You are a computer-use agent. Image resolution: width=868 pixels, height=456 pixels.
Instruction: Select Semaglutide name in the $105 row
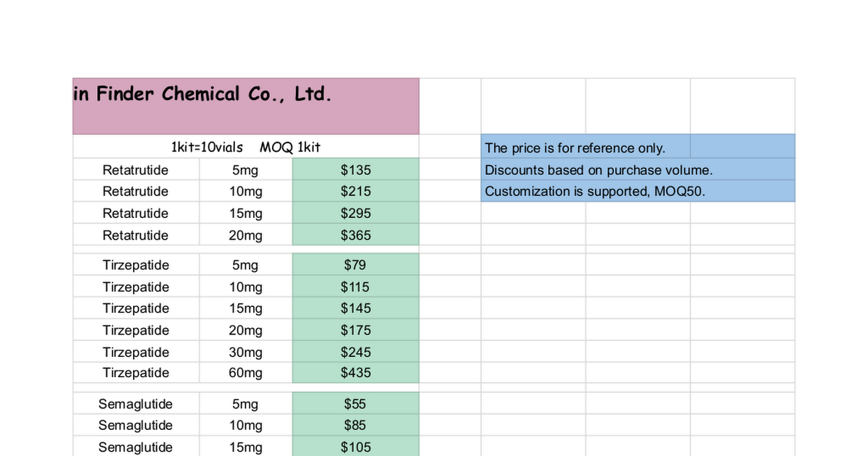tap(135, 447)
